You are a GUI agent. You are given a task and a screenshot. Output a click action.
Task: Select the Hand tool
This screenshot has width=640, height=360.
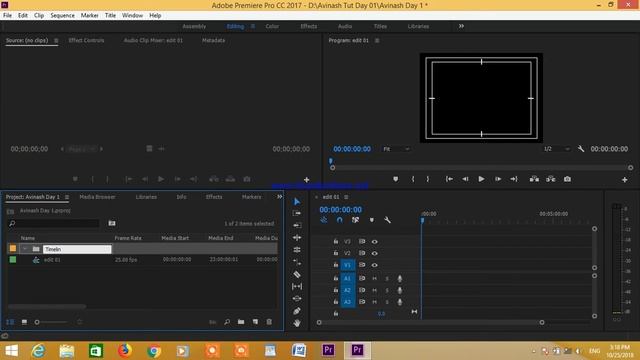[297, 323]
